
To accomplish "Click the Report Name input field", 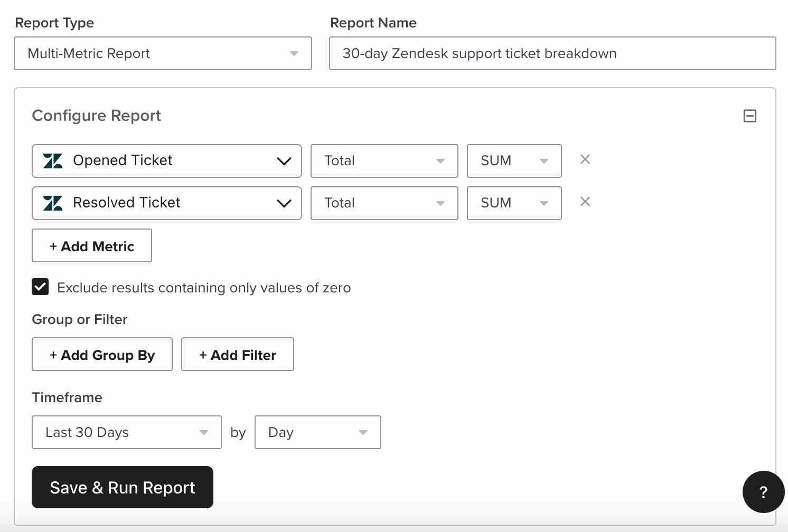I will coord(552,53).
